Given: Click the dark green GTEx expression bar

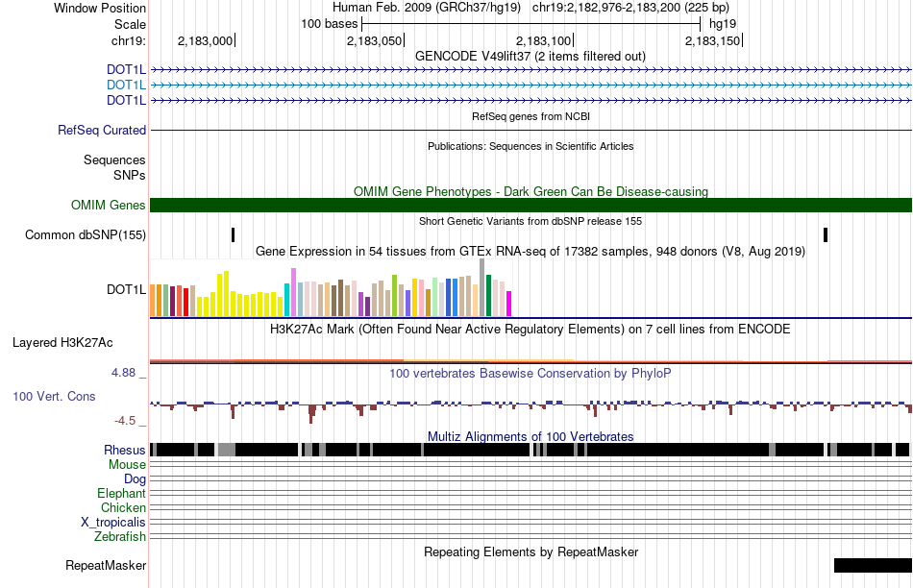Looking at the screenshot, I should [489, 296].
